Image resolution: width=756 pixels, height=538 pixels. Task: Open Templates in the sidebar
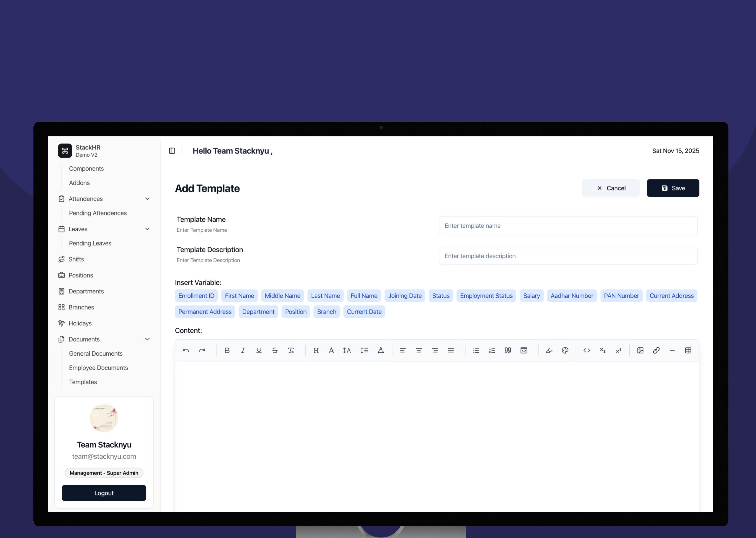pyautogui.click(x=83, y=382)
